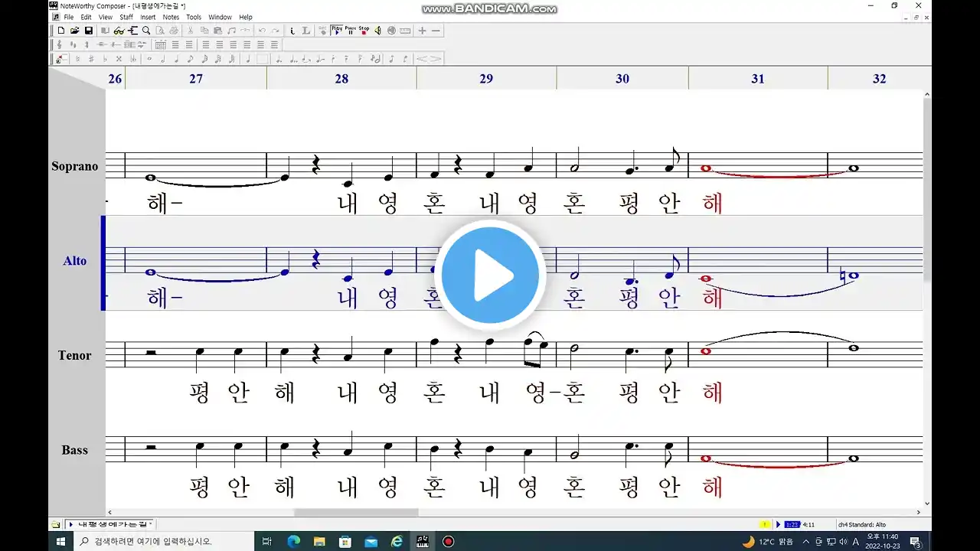
Task: Click the large play overlay button
Action: [490, 275]
